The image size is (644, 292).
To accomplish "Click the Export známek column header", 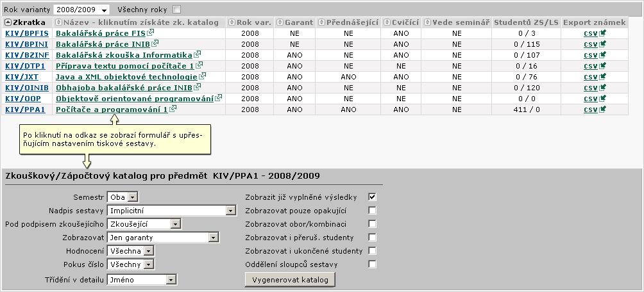I will tap(595, 22).
